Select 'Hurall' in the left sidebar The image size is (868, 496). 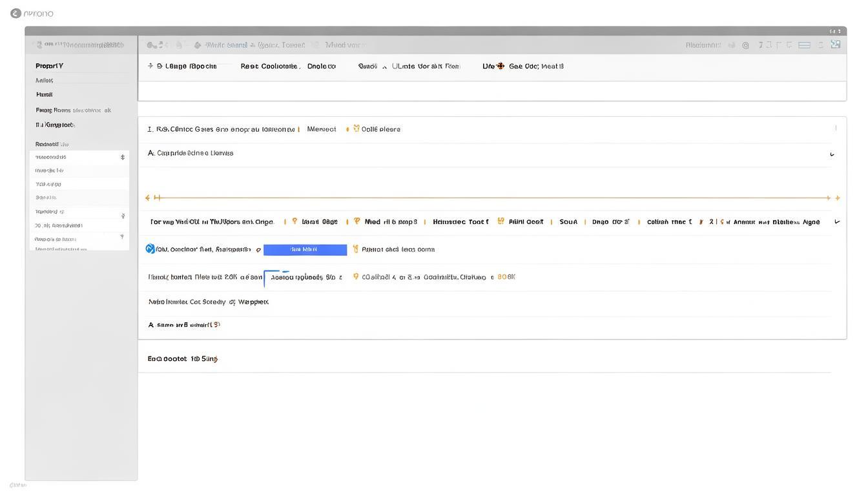[45, 94]
